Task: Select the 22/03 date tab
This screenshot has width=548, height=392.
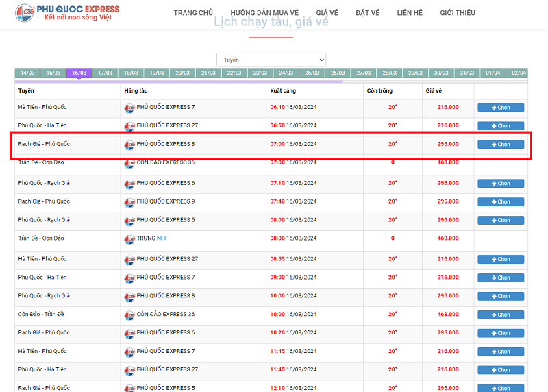Action: pos(234,73)
